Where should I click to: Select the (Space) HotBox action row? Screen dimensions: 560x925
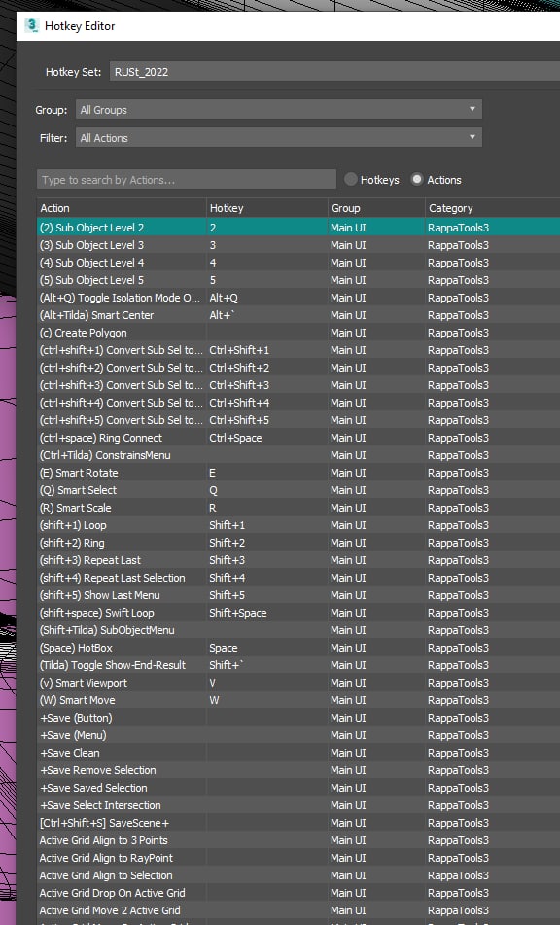tap(298, 648)
